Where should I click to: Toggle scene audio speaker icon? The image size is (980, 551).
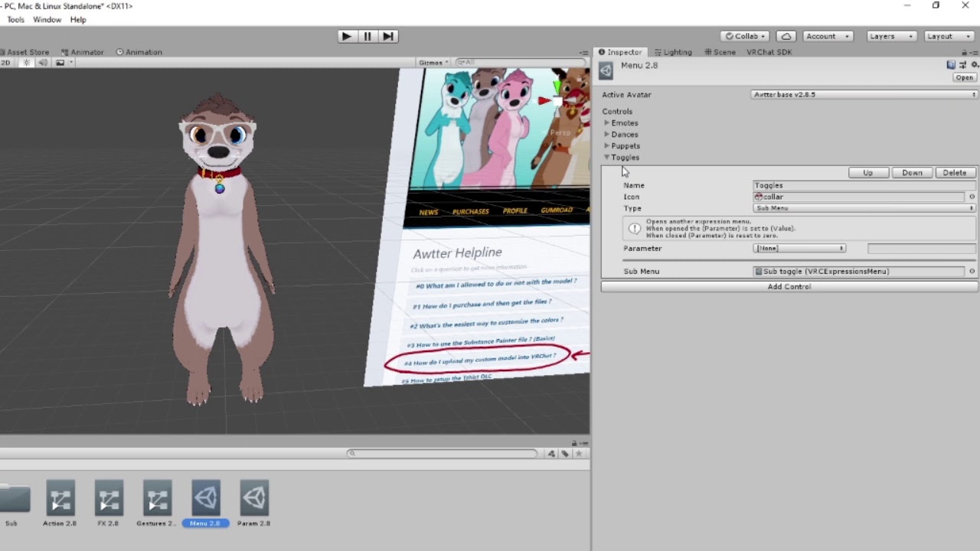[43, 63]
